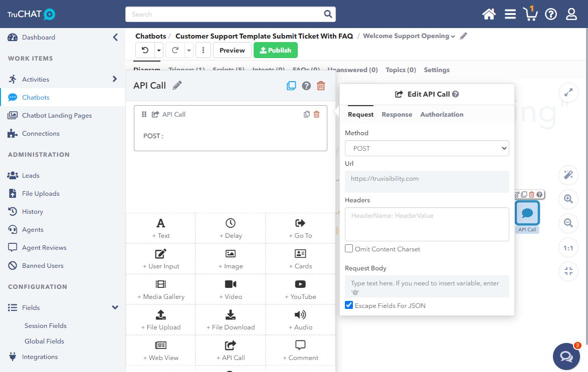Open the live chat bubble widget
Viewport: 588px width, 372px height.
pyautogui.click(x=566, y=356)
